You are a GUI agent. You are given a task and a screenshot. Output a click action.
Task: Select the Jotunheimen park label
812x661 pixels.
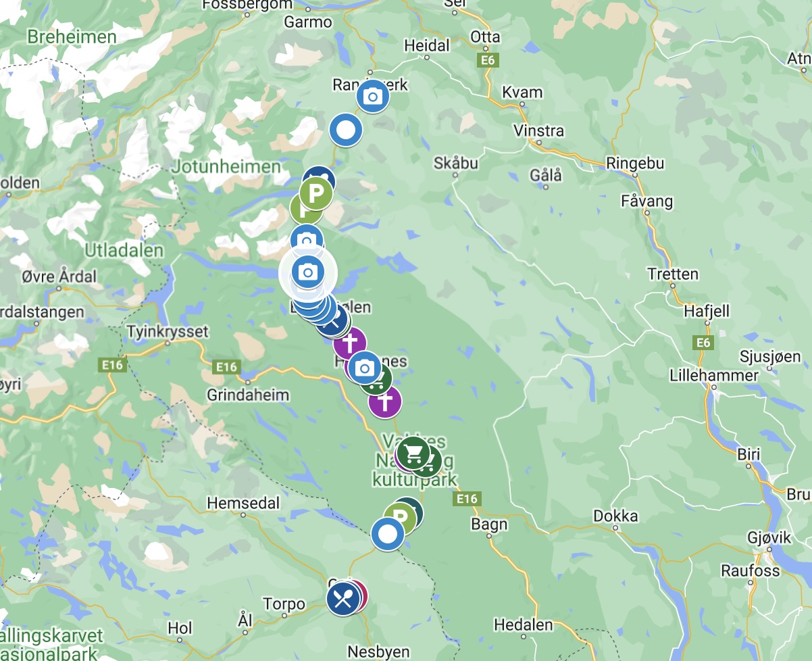[x=226, y=166]
